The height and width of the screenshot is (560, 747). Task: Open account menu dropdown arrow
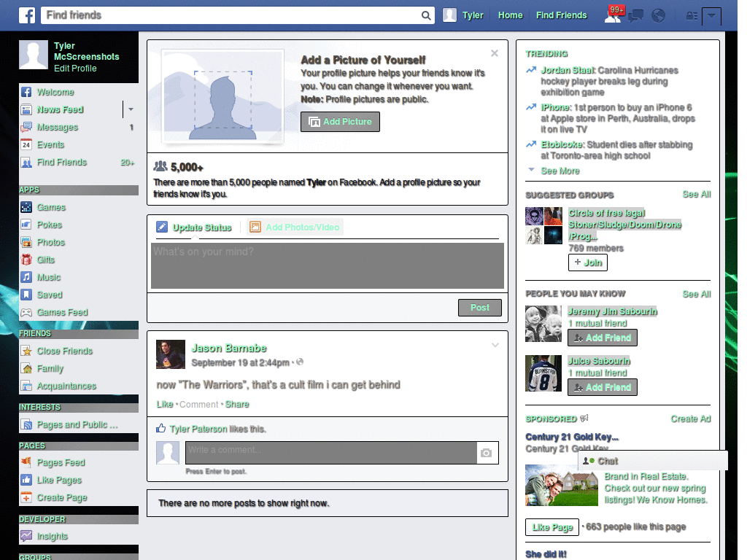click(x=711, y=16)
